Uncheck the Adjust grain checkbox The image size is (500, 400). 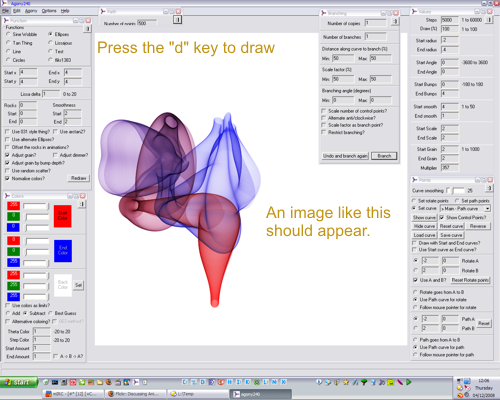click(x=7, y=155)
